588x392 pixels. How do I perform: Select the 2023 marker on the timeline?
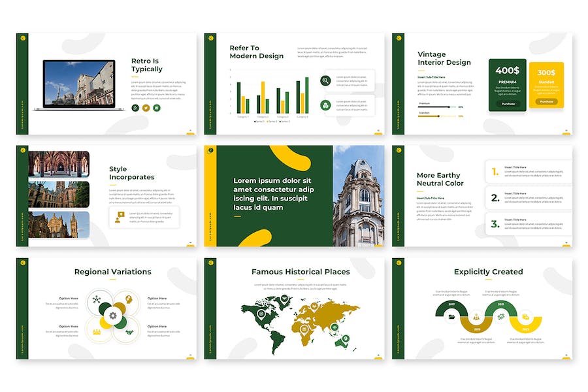pos(527,329)
